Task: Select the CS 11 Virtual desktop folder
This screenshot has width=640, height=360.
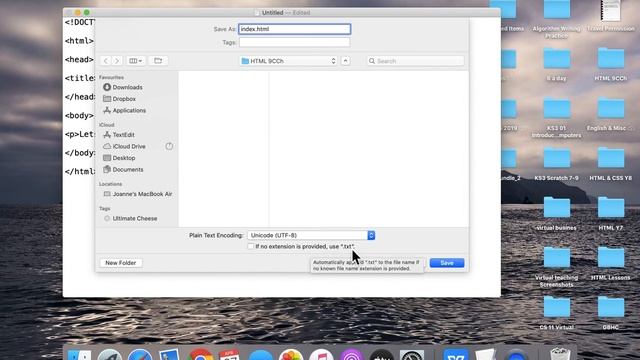Action: (556, 313)
